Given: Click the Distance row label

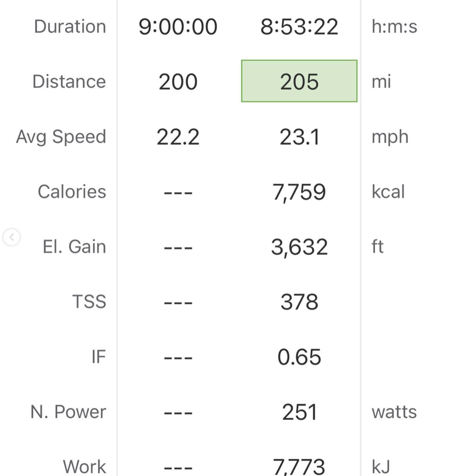Looking at the screenshot, I should point(69,81).
